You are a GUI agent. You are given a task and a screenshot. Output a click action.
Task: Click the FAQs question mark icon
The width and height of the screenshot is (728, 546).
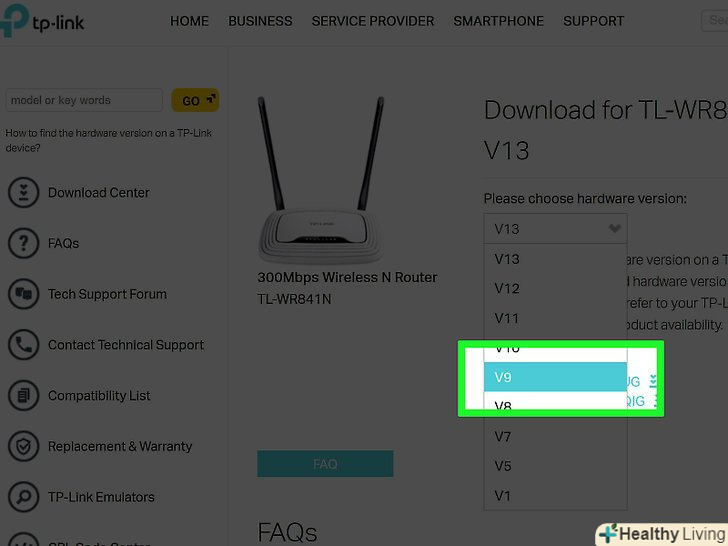[x=23, y=243]
